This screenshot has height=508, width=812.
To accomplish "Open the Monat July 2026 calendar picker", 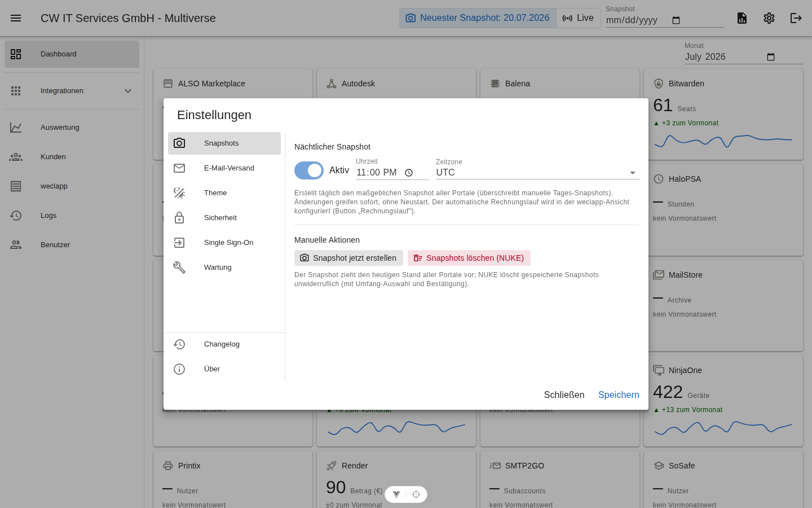I will pyautogui.click(x=771, y=57).
